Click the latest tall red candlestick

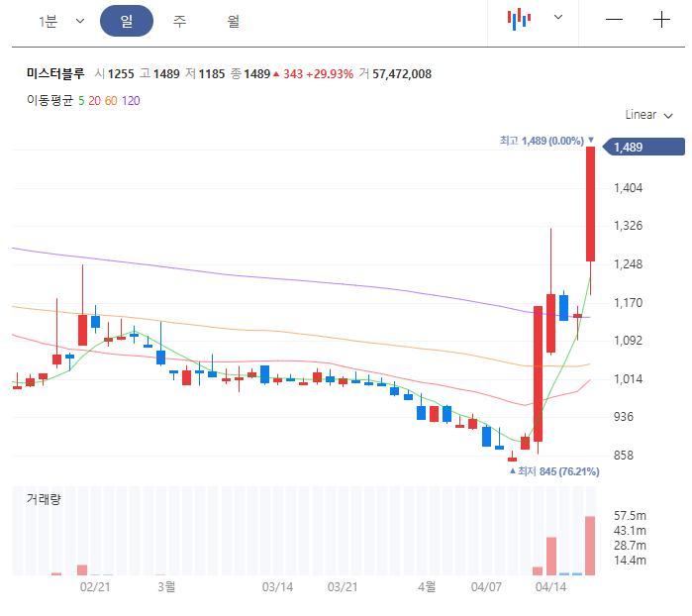point(590,204)
